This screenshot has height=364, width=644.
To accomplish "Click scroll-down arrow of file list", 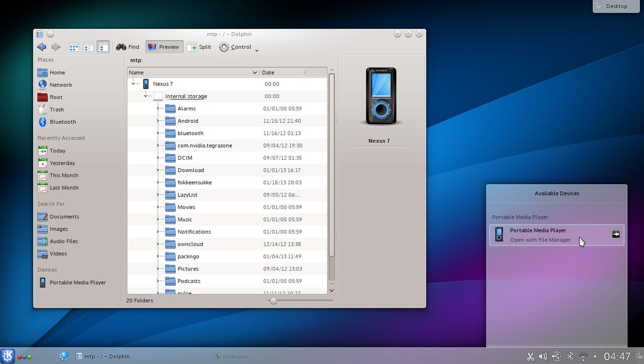I will 332,290.
